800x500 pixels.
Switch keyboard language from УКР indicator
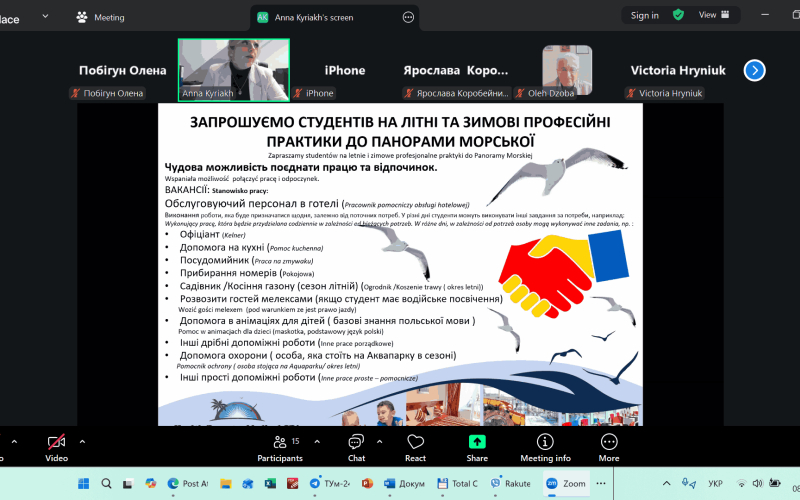click(x=715, y=483)
